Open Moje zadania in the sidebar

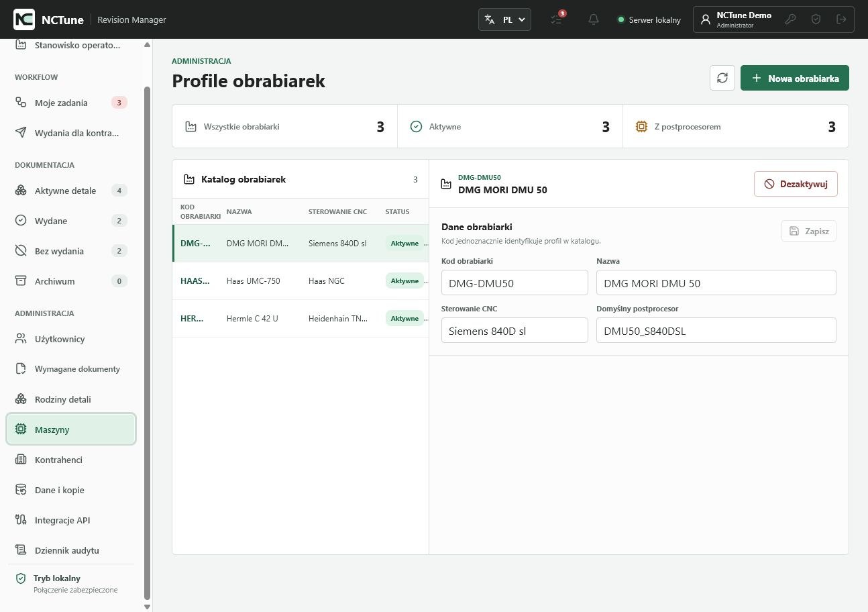point(71,103)
